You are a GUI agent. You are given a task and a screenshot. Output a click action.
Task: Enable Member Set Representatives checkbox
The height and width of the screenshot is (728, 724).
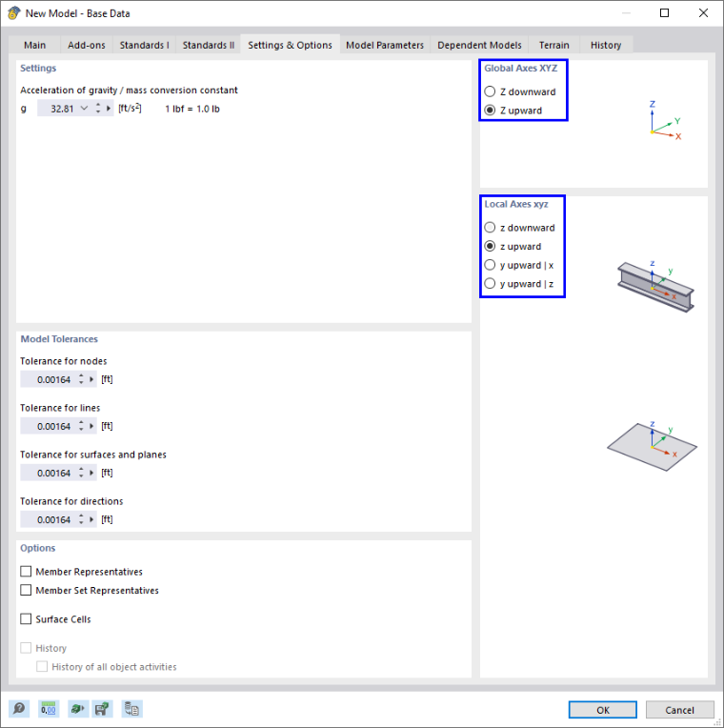tap(26, 590)
